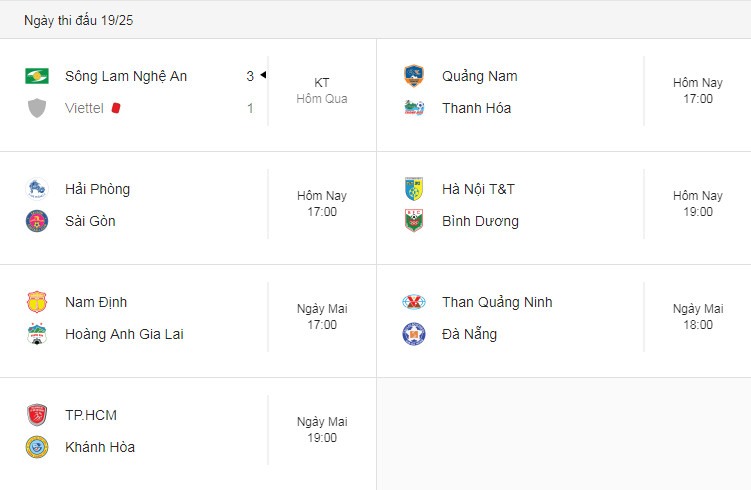
Task: Open the Thanh Hóa team name link
Action: (477, 108)
